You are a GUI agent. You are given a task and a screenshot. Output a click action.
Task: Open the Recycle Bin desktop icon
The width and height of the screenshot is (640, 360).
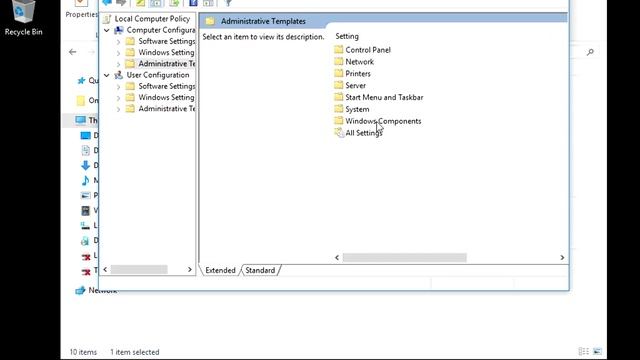pyautogui.click(x=23, y=18)
